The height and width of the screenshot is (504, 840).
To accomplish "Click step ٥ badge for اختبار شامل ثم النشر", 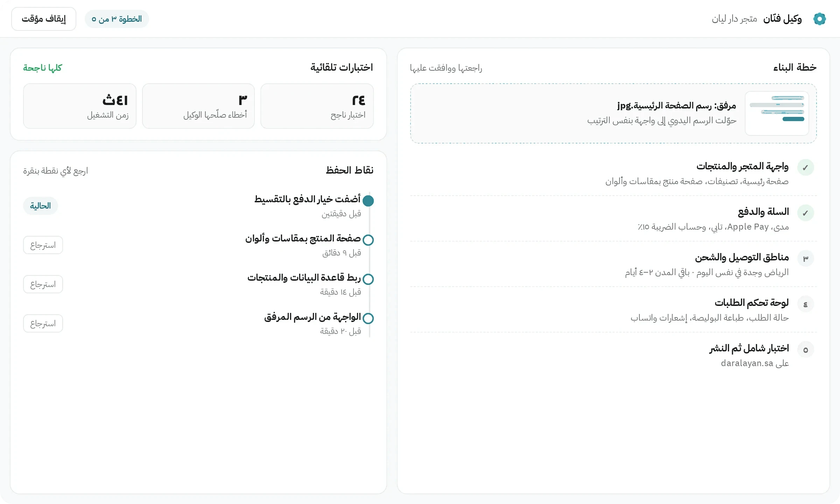I will pyautogui.click(x=805, y=349).
